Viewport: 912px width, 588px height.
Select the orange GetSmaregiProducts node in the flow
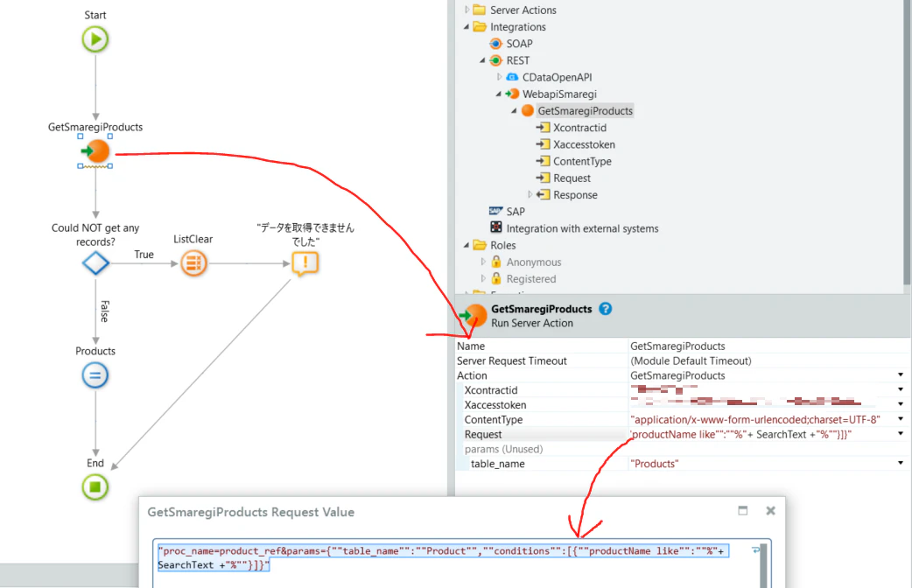pyautogui.click(x=96, y=151)
